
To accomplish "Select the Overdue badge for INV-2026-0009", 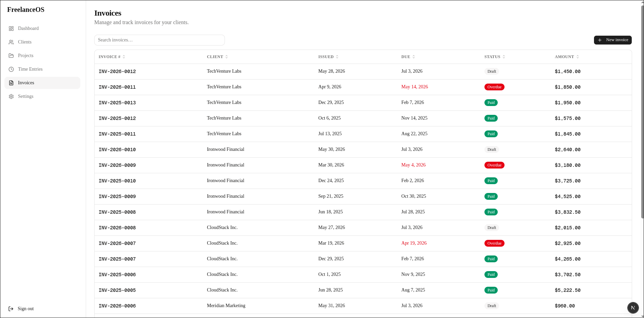I will click(x=494, y=165).
